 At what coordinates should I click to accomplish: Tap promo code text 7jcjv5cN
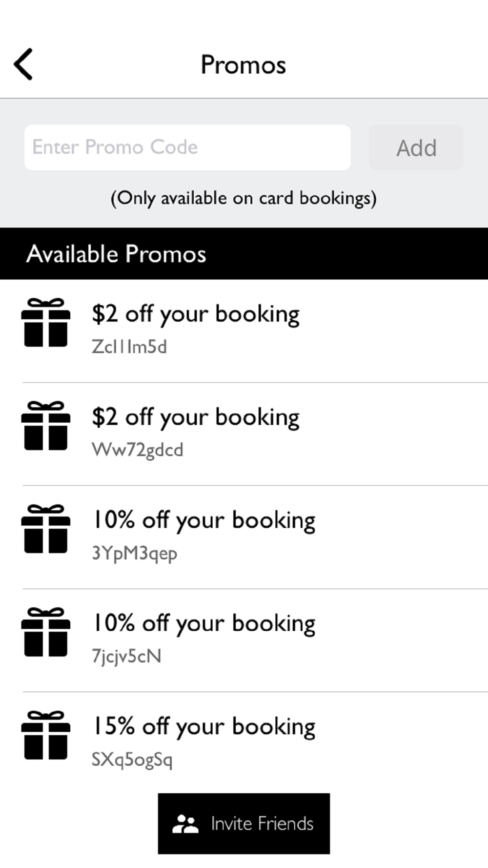pyautogui.click(x=126, y=656)
